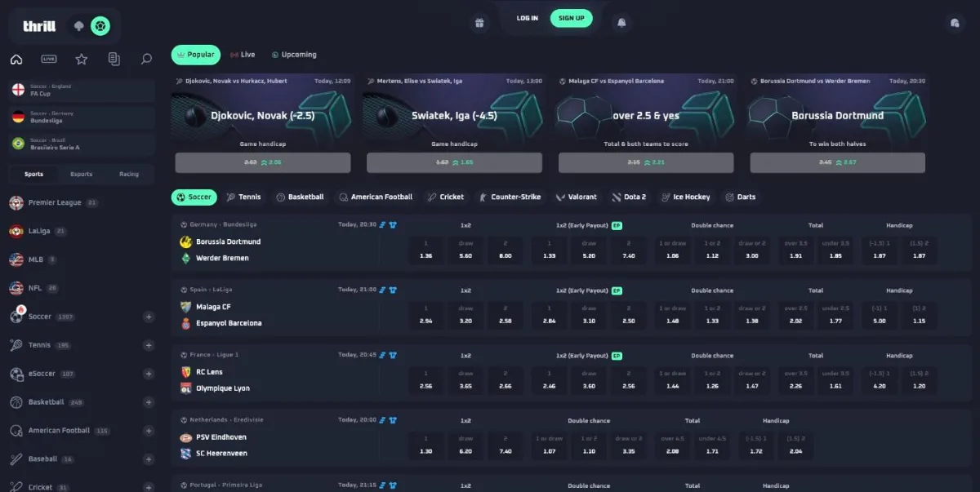Open search with the magnifier icon

146,59
